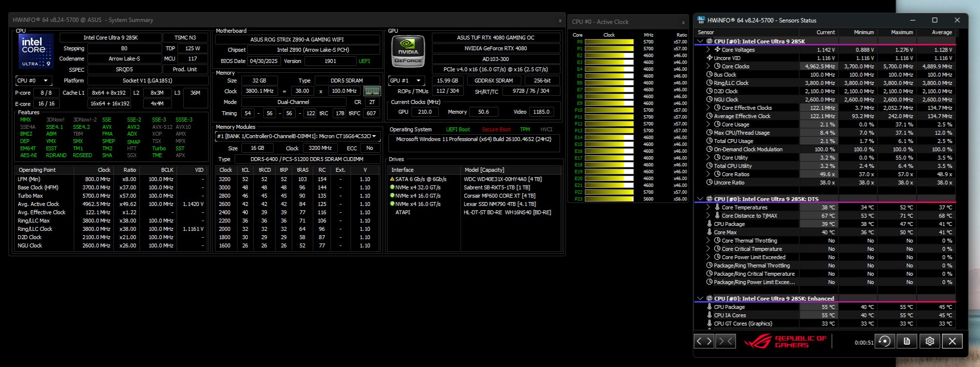Screen dimensions: 980x367
Task: Click the reset min/max values button
Action: point(884,341)
